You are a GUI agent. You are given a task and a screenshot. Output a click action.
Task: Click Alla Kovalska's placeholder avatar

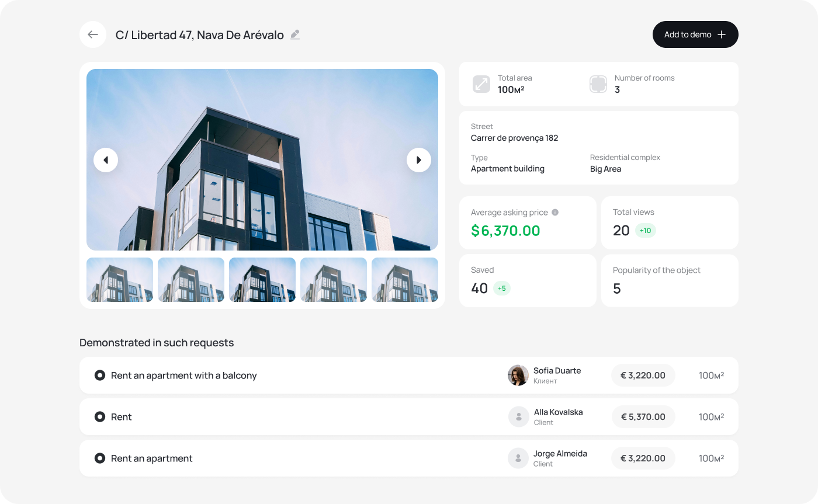(x=518, y=417)
